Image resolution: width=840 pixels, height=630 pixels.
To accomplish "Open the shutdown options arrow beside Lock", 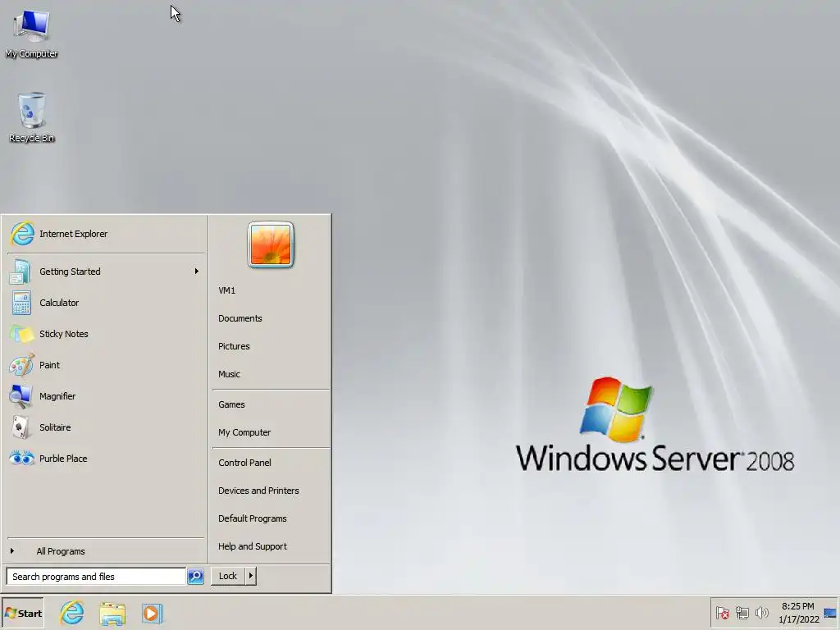I will click(x=250, y=577).
